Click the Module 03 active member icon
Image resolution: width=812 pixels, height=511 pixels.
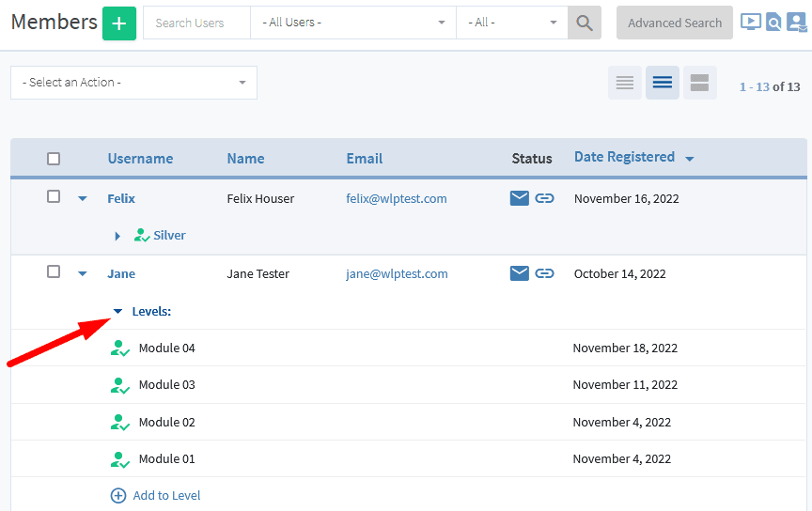tap(119, 385)
